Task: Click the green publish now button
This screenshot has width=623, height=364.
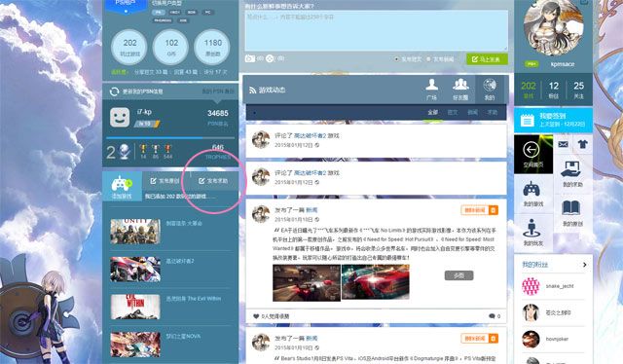Action: coord(487,59)
